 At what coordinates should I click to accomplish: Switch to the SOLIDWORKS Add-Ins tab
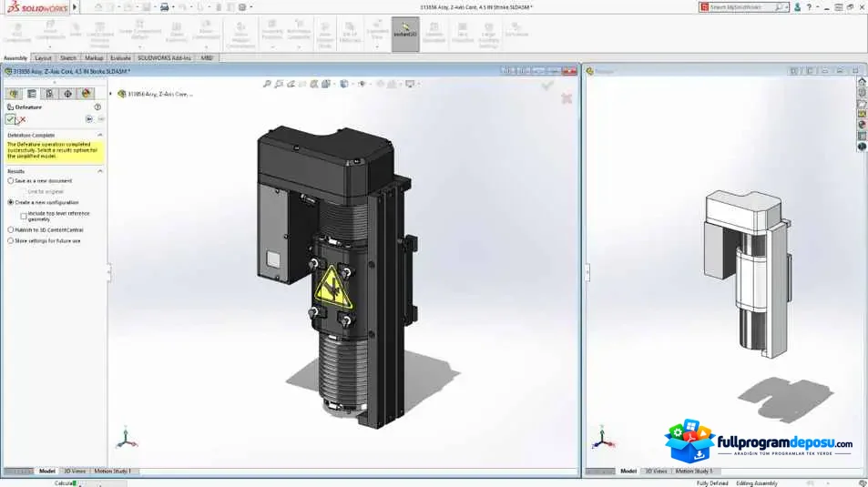[165, 58]
